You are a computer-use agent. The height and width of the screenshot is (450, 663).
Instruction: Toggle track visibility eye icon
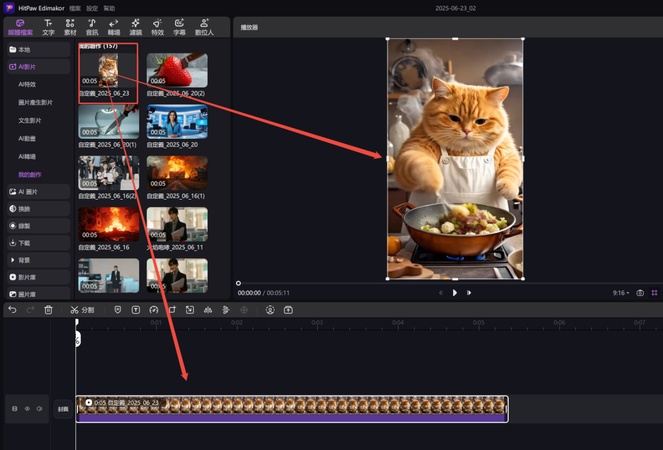point(27,409)
